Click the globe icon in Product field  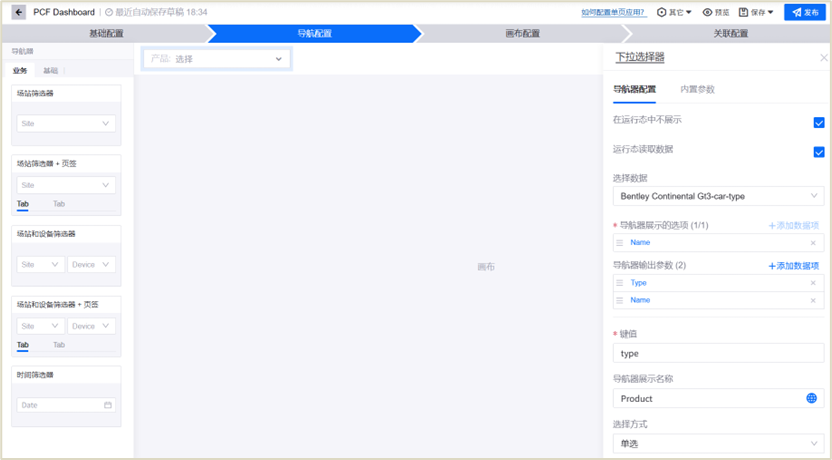(x=811, y=398)
